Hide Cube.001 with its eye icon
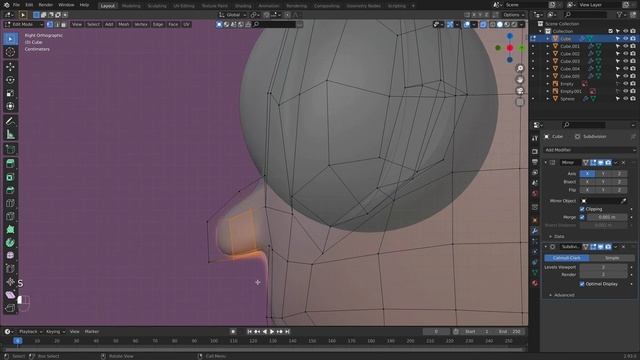The image size is (640, 360). [625, 46]
